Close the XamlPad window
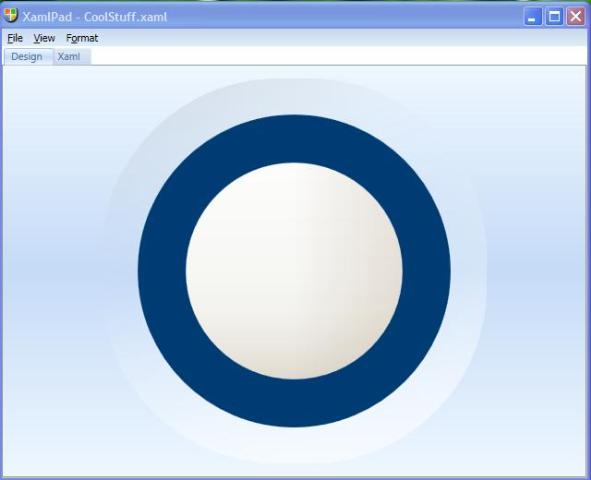 click(576, 17)
